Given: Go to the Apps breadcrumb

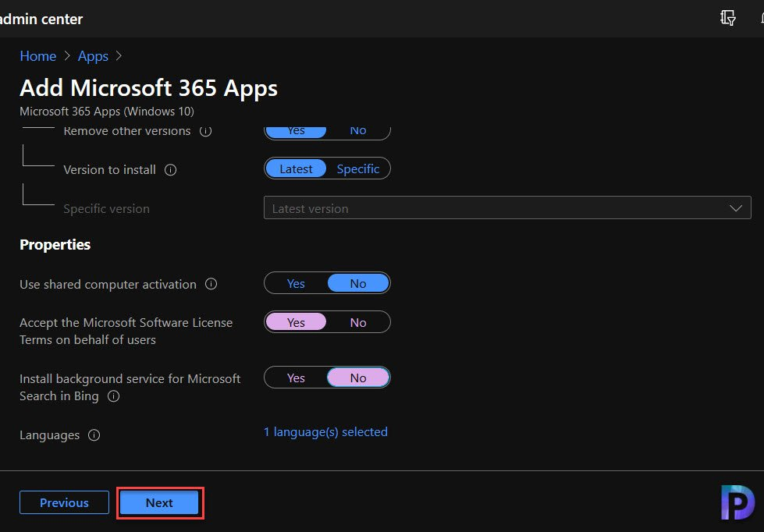Looking at the screenshot, I should [x=93, y=56].
